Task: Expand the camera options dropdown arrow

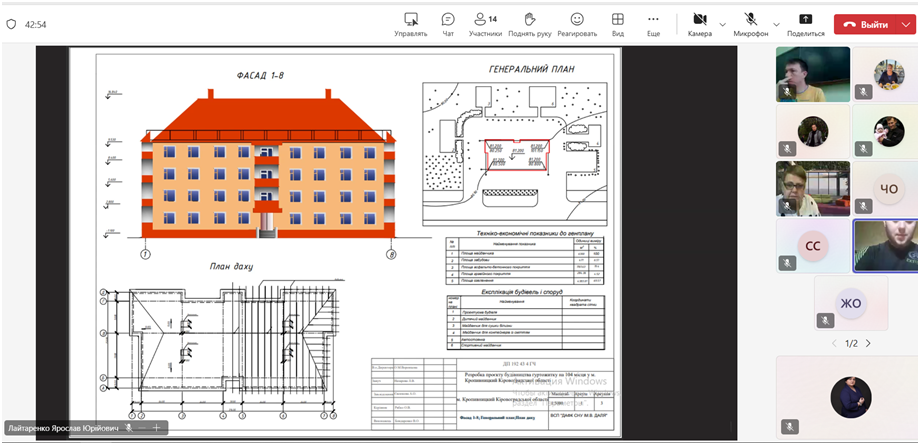Action: coord(725,23)
